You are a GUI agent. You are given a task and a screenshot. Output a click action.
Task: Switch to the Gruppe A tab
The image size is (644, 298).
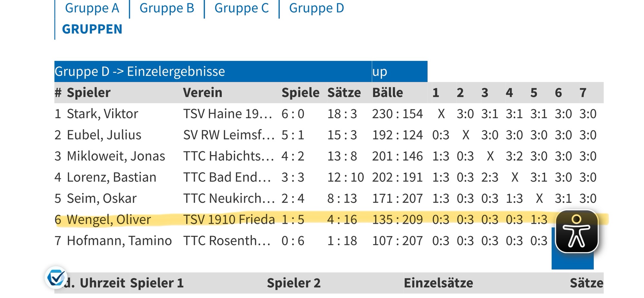click(92, 8)
